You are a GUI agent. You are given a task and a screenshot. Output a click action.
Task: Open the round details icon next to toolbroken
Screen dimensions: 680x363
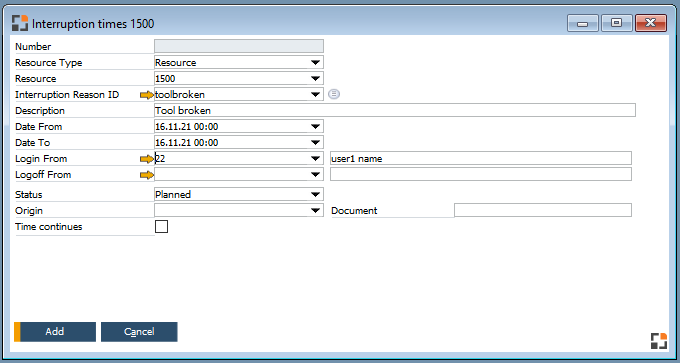pyautogui.click(x=333, y=94)
